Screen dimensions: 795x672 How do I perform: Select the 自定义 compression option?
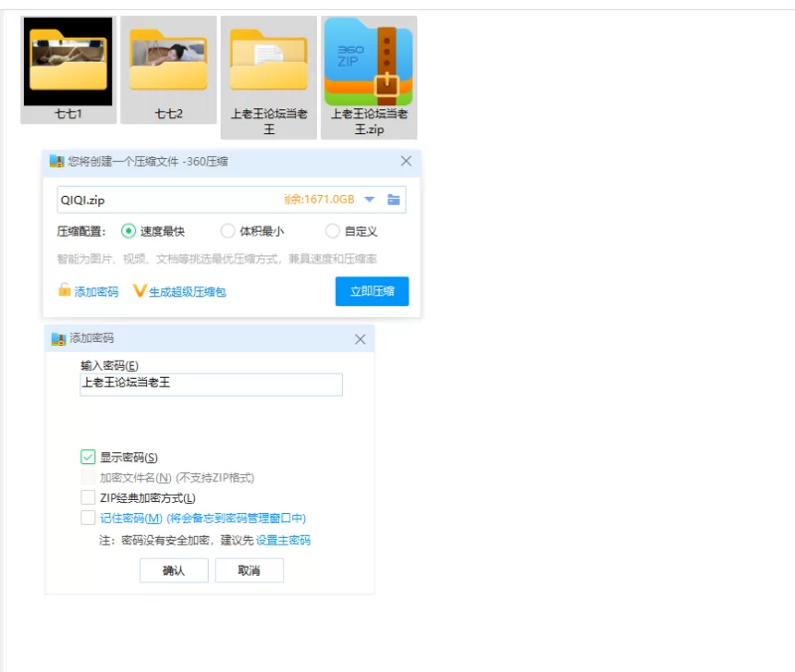333,232
